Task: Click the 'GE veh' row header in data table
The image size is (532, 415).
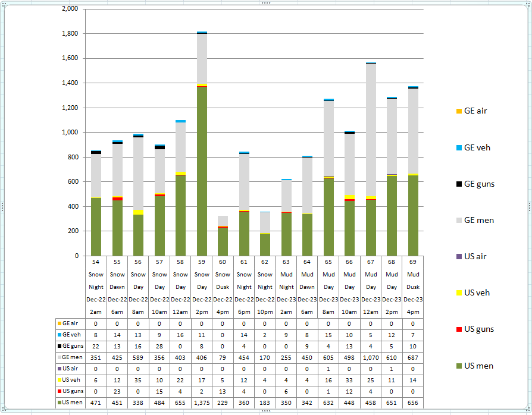Action: point(71,335)
